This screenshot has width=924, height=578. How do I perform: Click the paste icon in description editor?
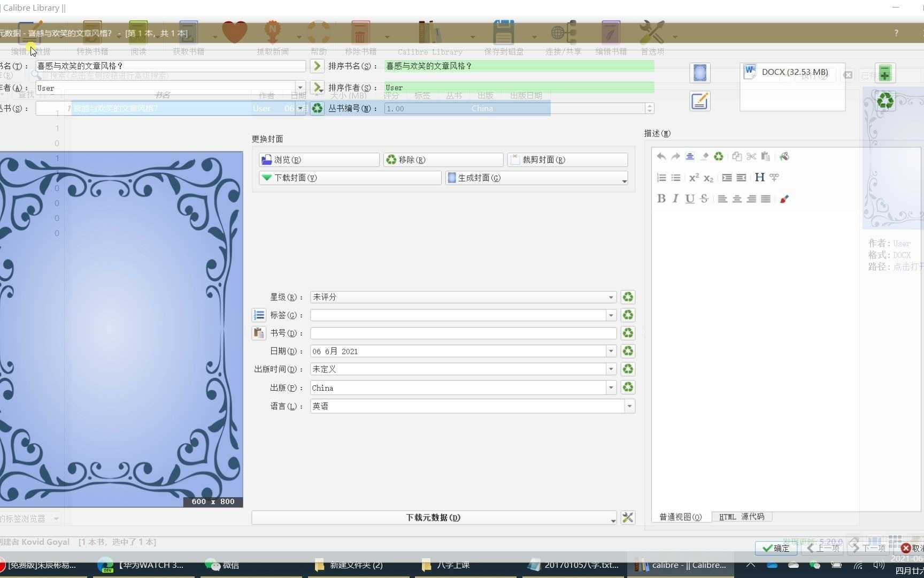[766, 156]
